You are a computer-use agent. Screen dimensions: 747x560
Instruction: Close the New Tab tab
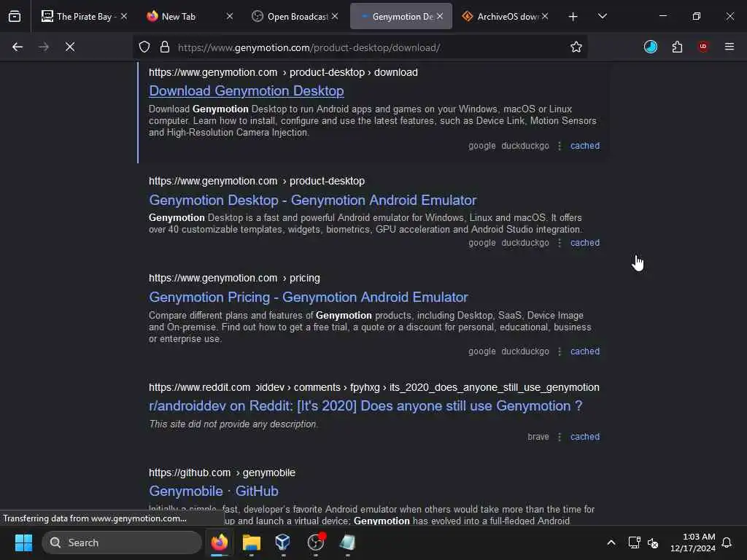(230, 16)
